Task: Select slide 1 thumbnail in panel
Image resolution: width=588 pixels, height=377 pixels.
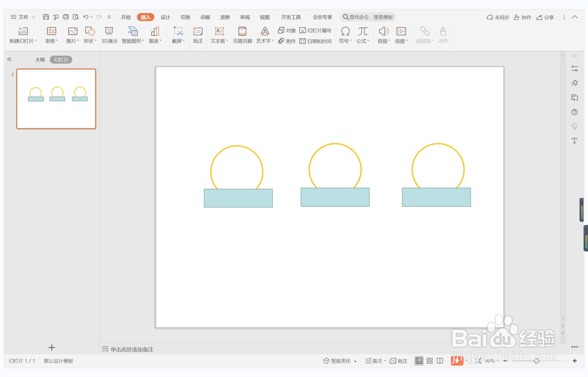Action: pos(56,99)
